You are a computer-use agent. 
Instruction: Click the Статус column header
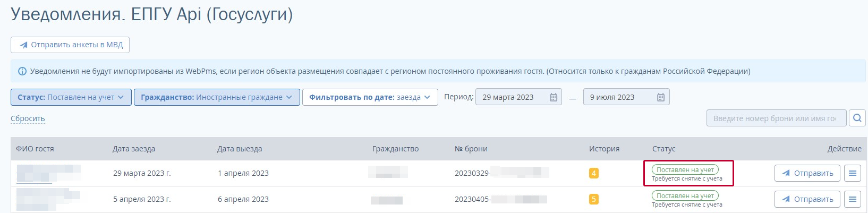663,149
